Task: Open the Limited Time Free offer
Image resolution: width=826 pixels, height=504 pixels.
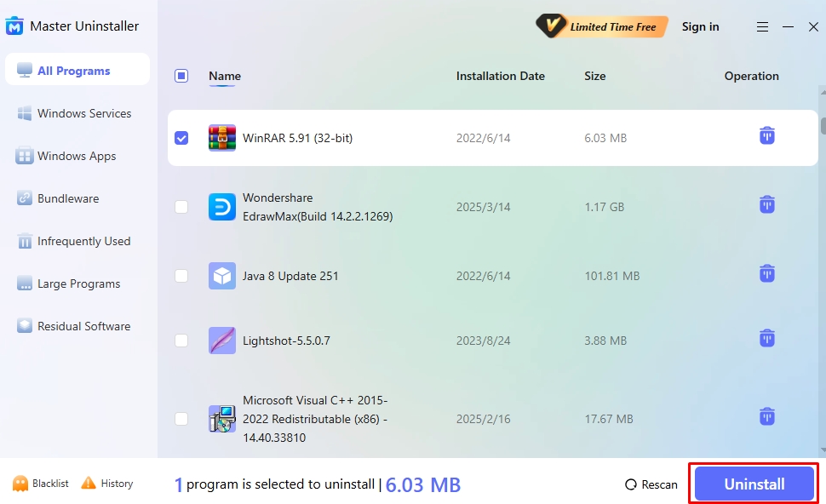Action: tap(602, 26)
